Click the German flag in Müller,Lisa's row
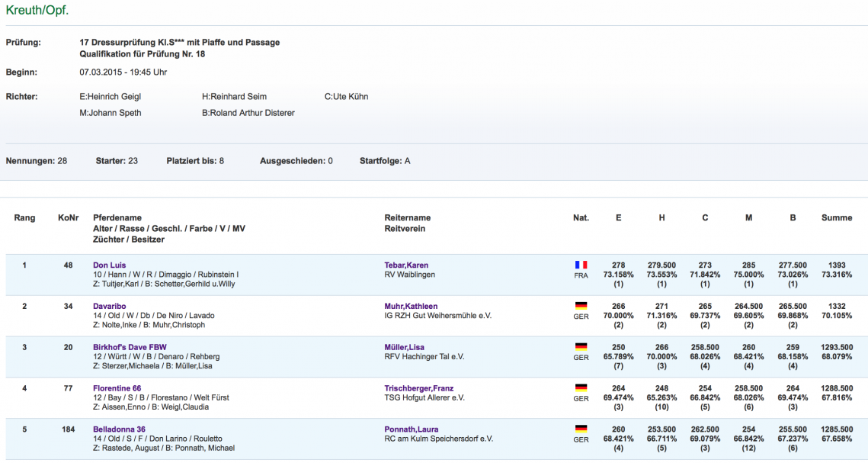This screenshot has height=463, width=868. (x=581, y=347)
